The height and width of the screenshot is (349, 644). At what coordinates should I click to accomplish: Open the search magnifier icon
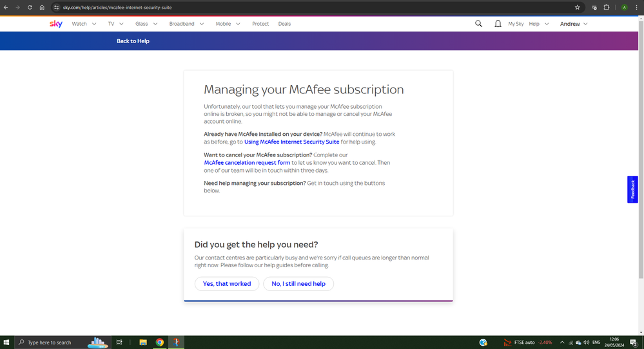click(478, 24)
